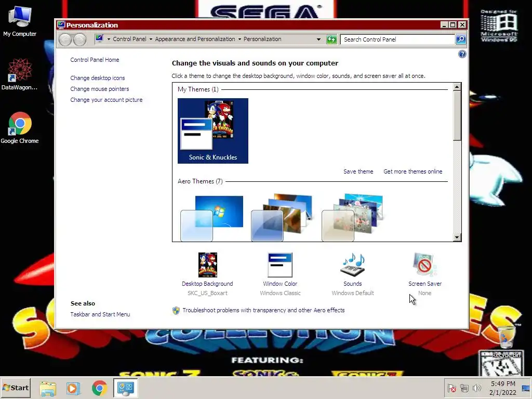Viewport: 532px width, 399px height.
Task: Open the address bar history dropdown
Action: click(x=318, y=39)
